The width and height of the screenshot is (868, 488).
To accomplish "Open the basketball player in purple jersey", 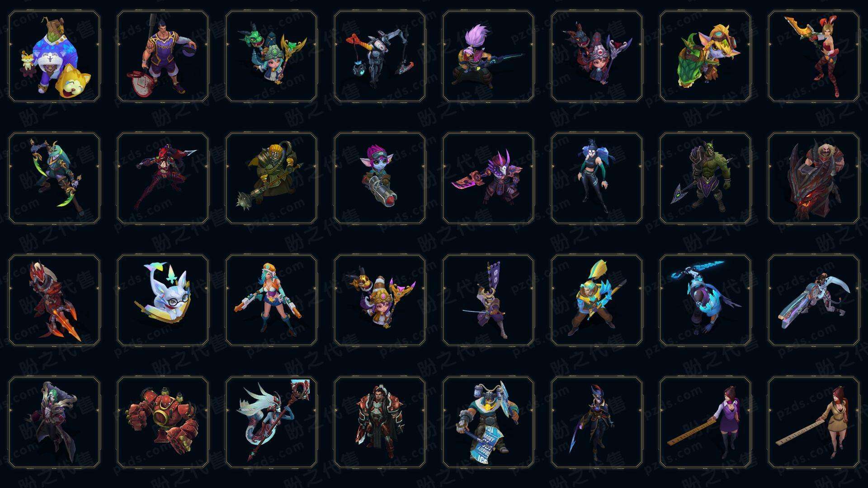I will [163, 56].
